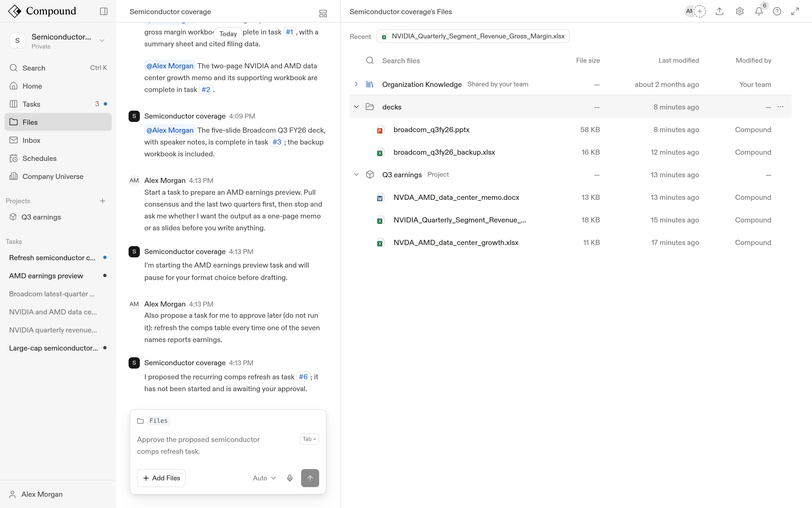Open NVDA_AMD_data_center_growth.xlsx file
Image resolution: width=812 pixels, height=508 pixels.
[456, 243]
